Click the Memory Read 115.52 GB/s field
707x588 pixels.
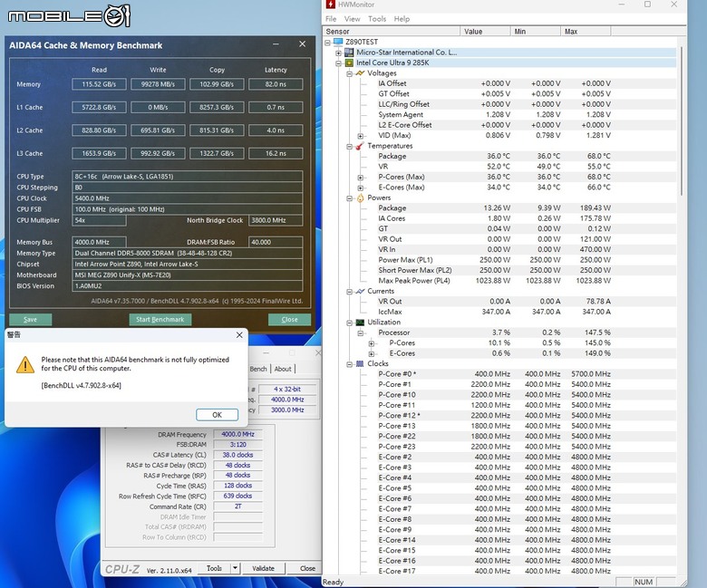pos(99,84)
